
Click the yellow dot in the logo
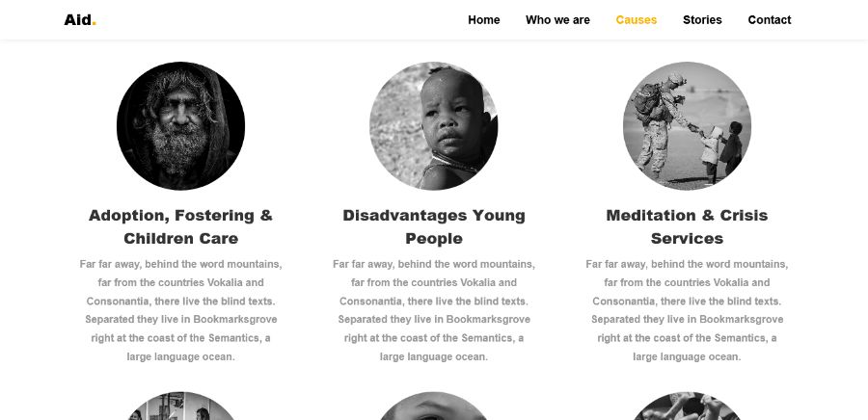point(95,24)
